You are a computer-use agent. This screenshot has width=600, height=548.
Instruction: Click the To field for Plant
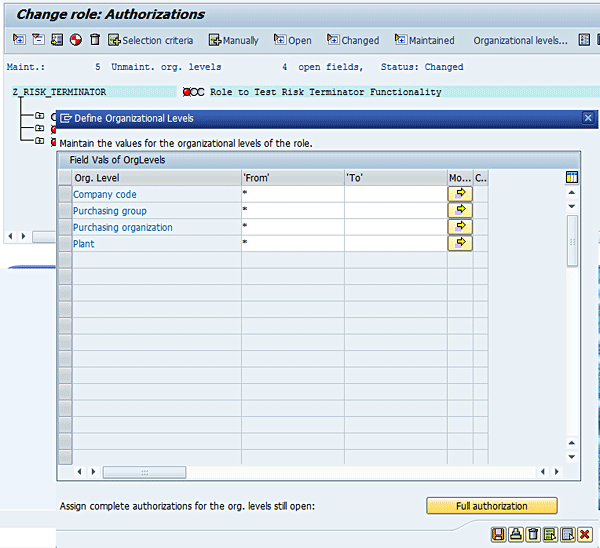[x=396, y=243]
